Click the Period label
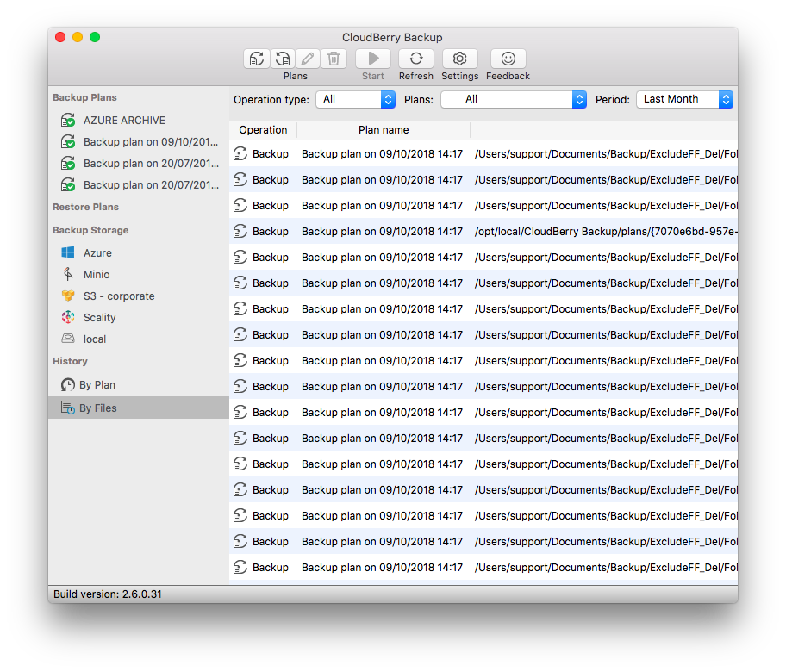Viewport: 786px width, 672px height. (x=613, y=100)
